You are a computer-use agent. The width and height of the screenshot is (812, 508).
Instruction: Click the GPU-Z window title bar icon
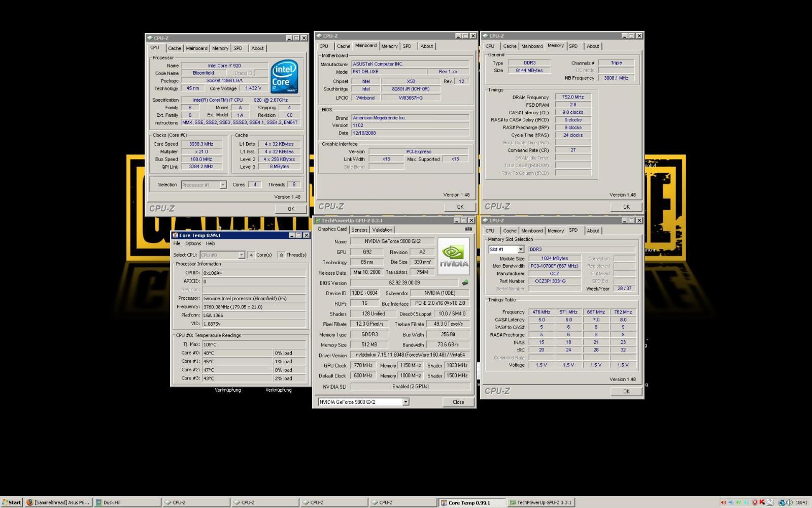[318, 220]
